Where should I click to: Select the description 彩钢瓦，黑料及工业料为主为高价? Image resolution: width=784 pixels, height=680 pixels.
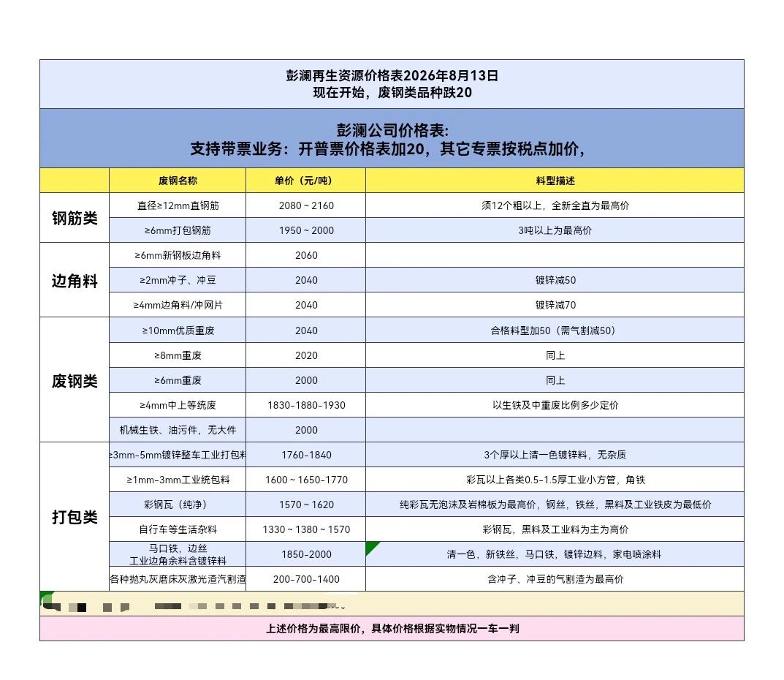point(555,529)
